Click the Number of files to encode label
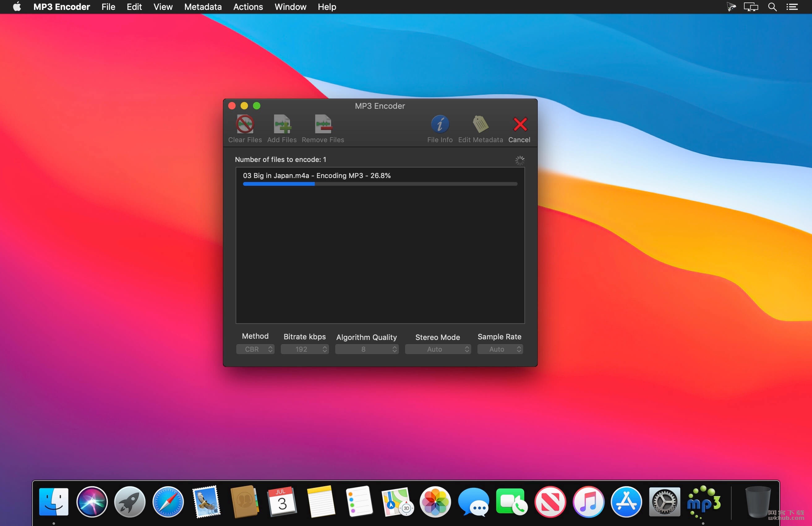 [x=280, y=159]
